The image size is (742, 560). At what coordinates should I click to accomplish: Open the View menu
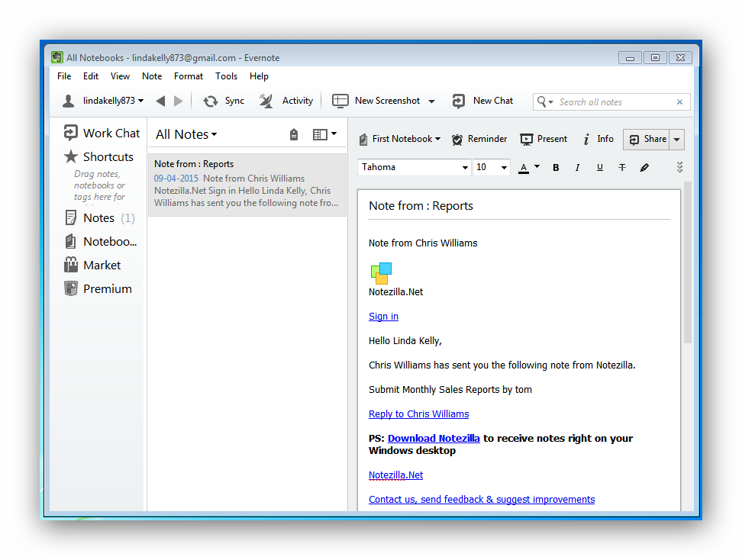[120, 76]
